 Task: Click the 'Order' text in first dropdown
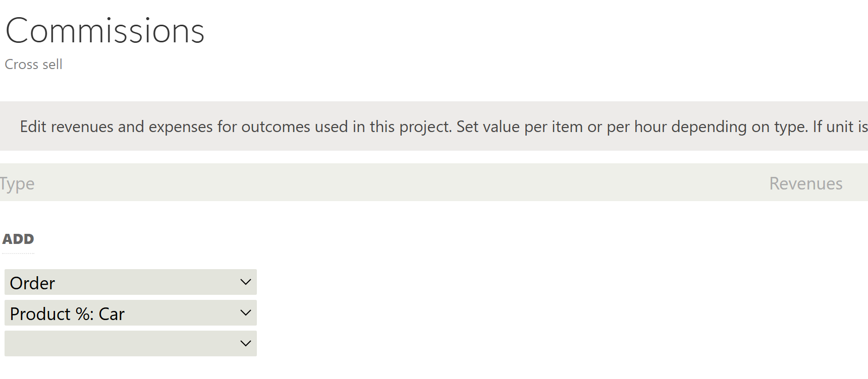click(x=32, y=283)
